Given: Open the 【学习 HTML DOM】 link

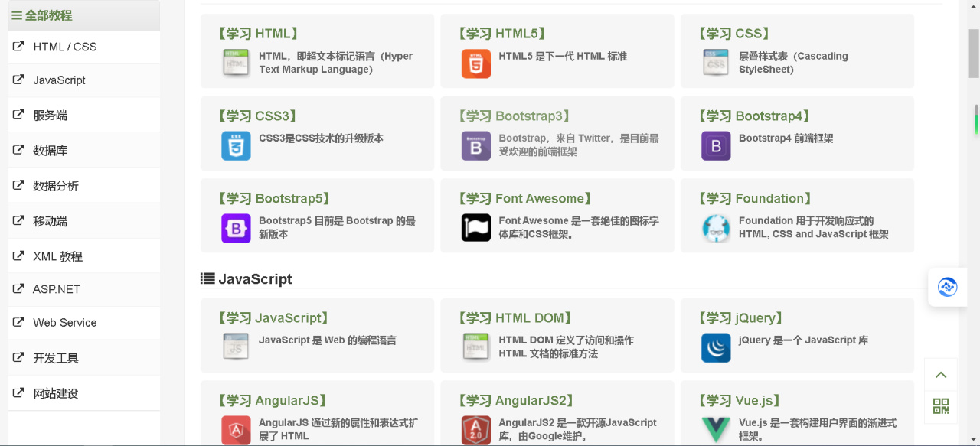Looking at the screenshot, I should pos(515,318).
